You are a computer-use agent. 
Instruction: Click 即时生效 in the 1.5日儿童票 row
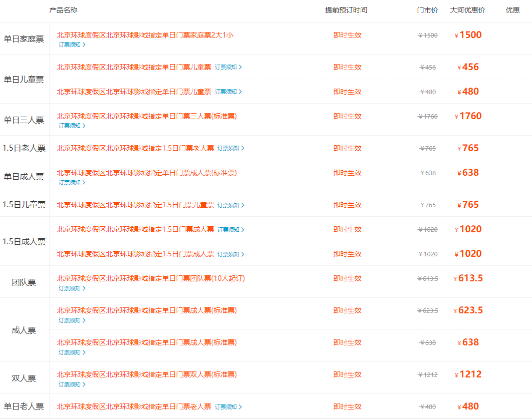coord(348,205)
